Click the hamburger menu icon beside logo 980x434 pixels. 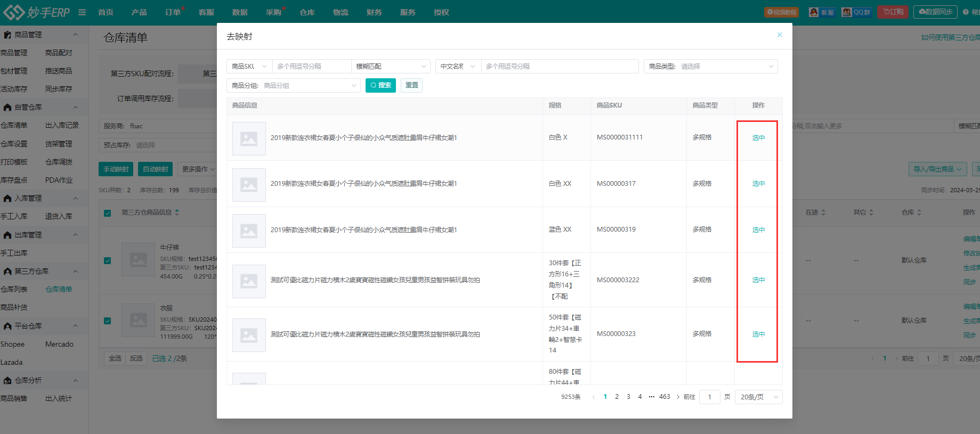point(82,12)
